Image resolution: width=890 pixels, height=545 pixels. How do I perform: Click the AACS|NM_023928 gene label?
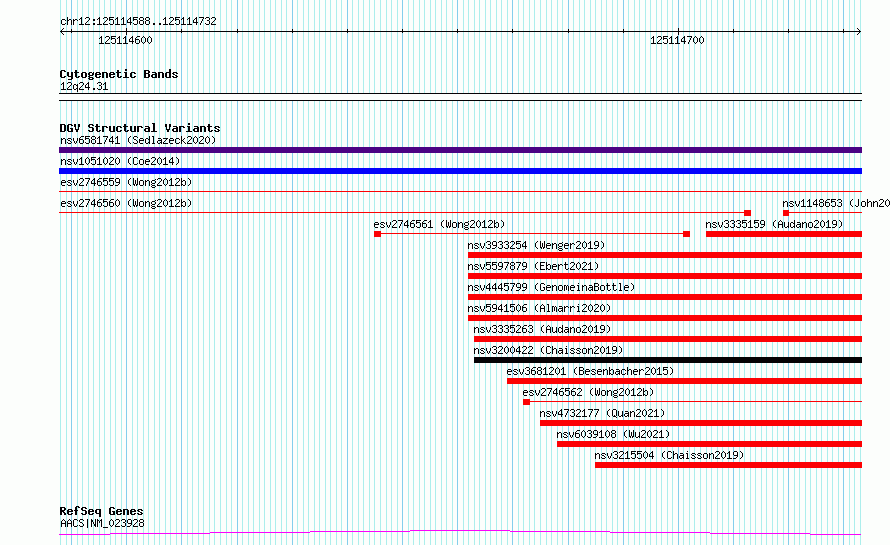point(102,523)
